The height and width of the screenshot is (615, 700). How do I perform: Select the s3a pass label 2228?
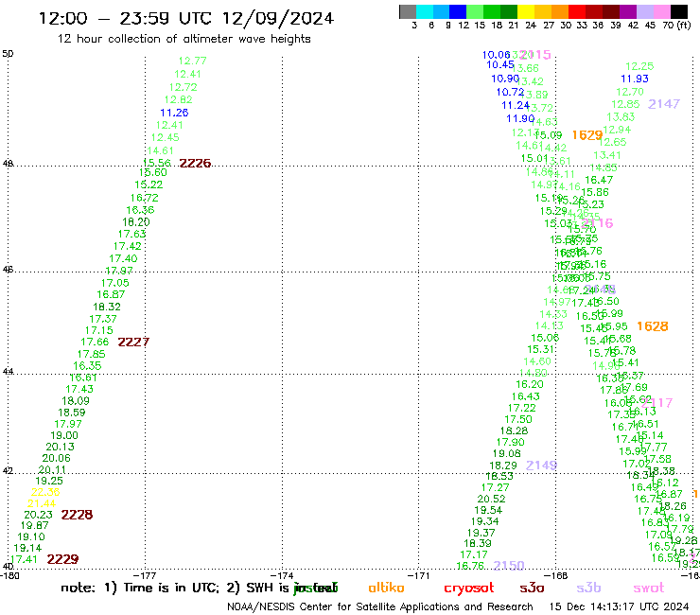coord(77,515)
